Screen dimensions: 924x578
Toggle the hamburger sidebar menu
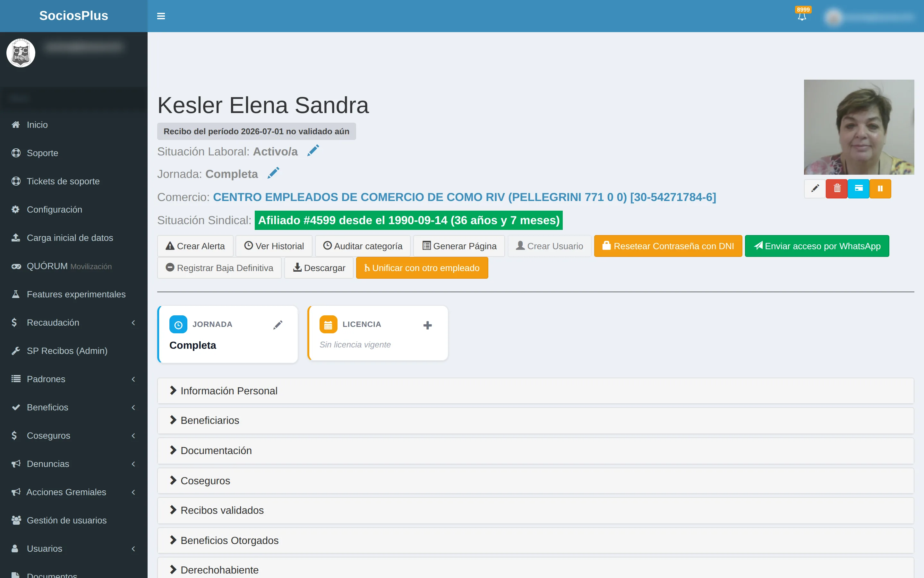(x=161, y=16)
